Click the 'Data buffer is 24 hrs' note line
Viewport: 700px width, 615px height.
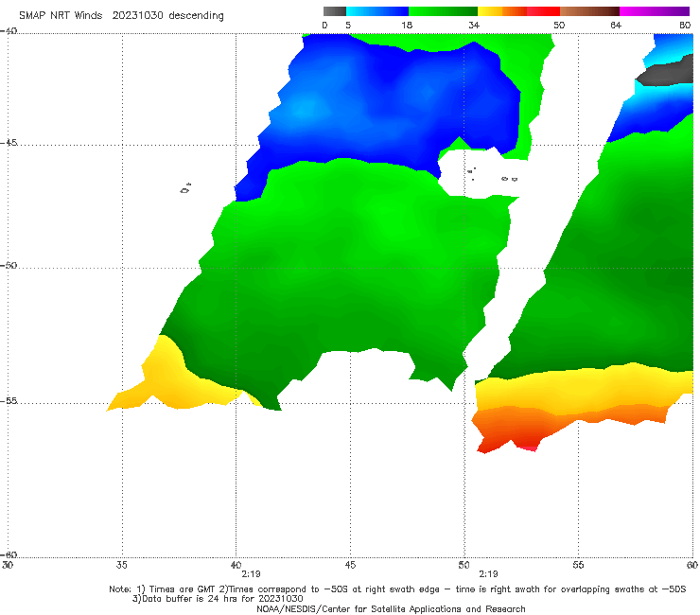tap(218, 599)
